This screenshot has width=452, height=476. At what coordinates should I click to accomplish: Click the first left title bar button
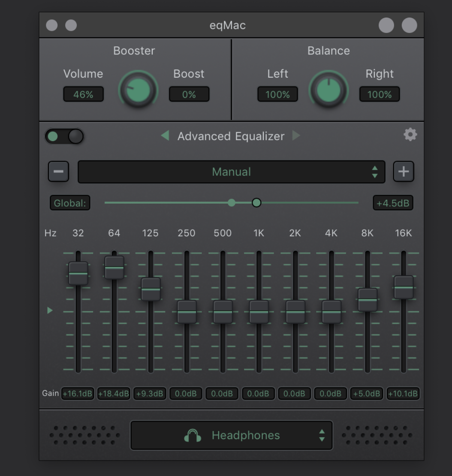[51, 25]
